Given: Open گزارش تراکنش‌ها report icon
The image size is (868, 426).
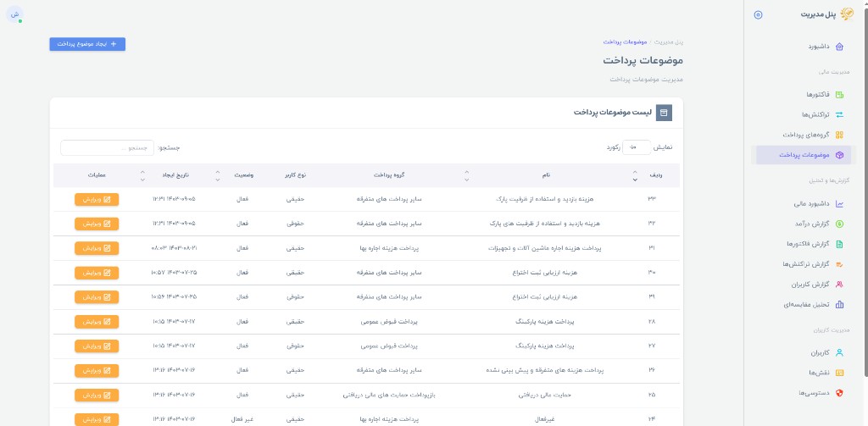Looking at the screenshot, I should coord(839,264).
